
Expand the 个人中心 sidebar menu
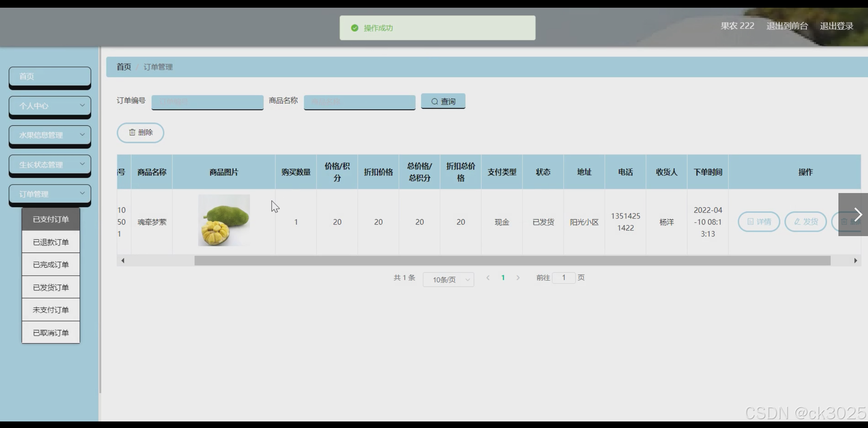(50, 106)
